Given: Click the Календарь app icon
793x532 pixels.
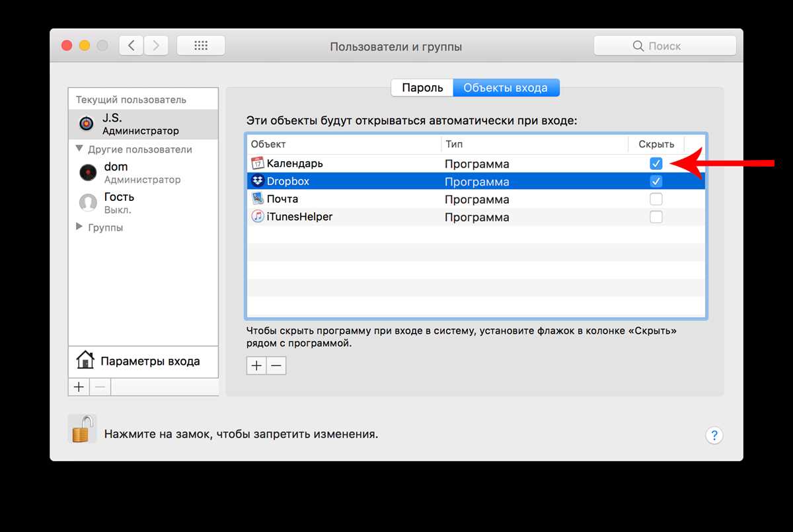Looking at the screenshot, I should click(258, 163).
